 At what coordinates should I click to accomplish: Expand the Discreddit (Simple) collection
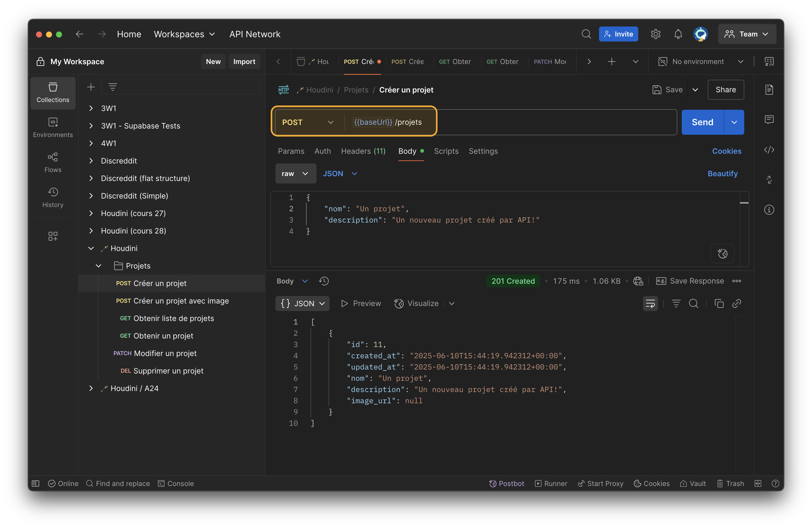(x=91, y=196)
